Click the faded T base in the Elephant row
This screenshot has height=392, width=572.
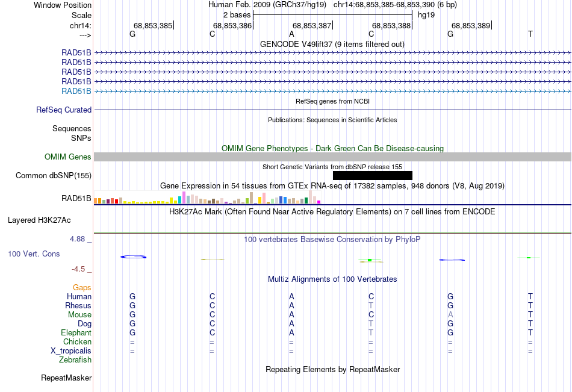(371, 332)
